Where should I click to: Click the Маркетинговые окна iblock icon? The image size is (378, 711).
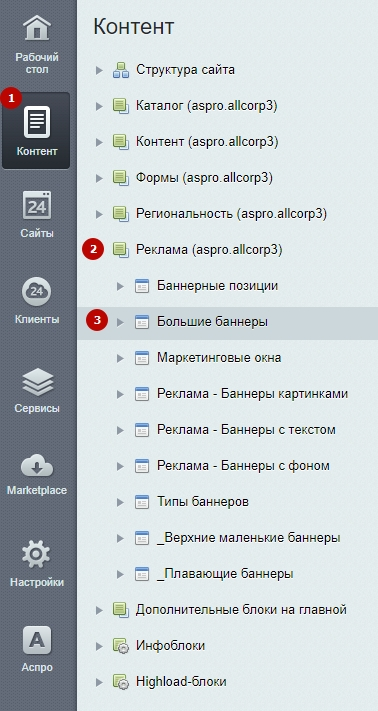click(142, 358)
